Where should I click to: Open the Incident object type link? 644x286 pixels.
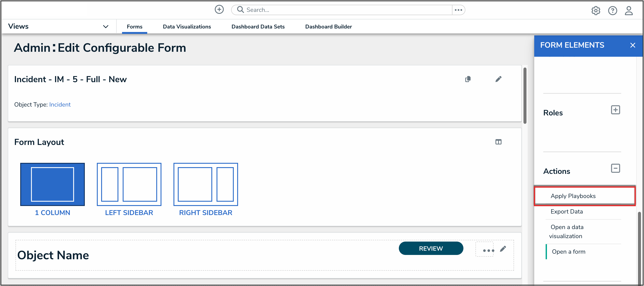(60, 104)
